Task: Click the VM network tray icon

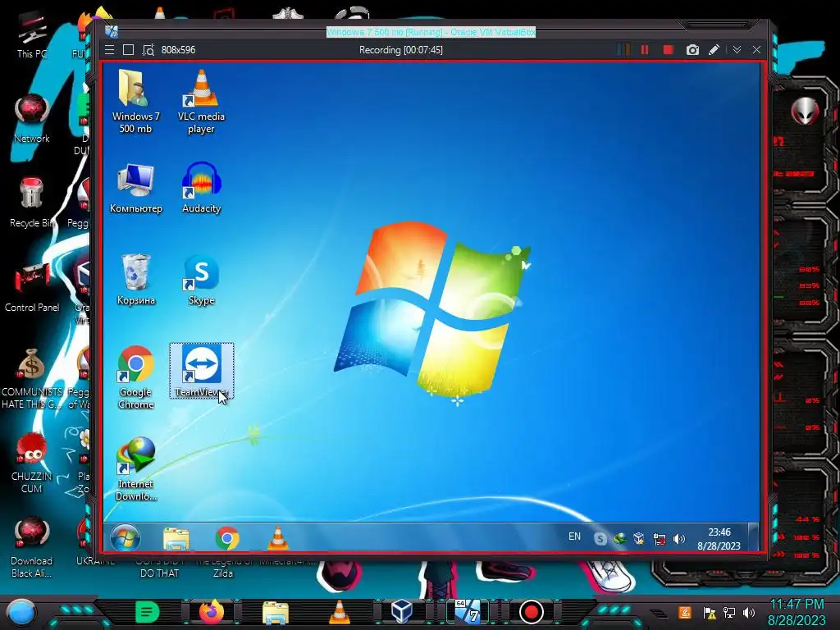Action: click(660, 539)
